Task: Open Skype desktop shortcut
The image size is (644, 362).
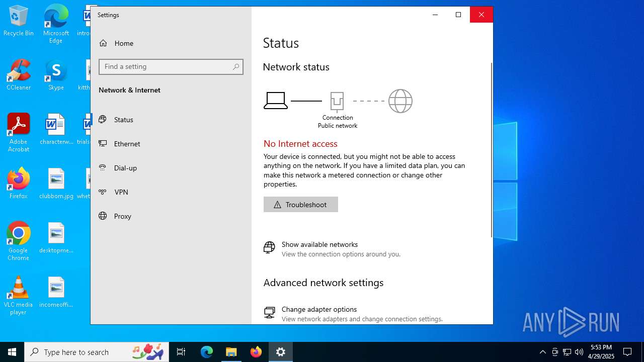Action: pyautogui.click(x=56, y=75)
